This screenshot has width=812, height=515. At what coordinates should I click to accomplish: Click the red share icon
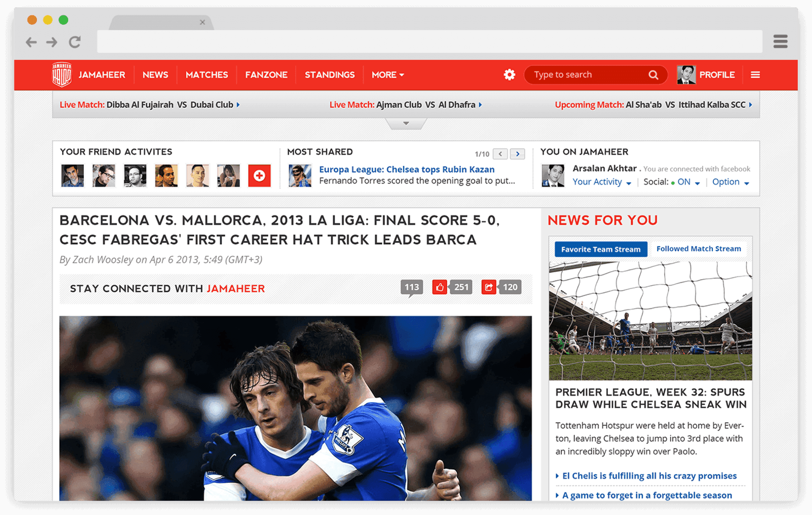[x=488, y=287]
